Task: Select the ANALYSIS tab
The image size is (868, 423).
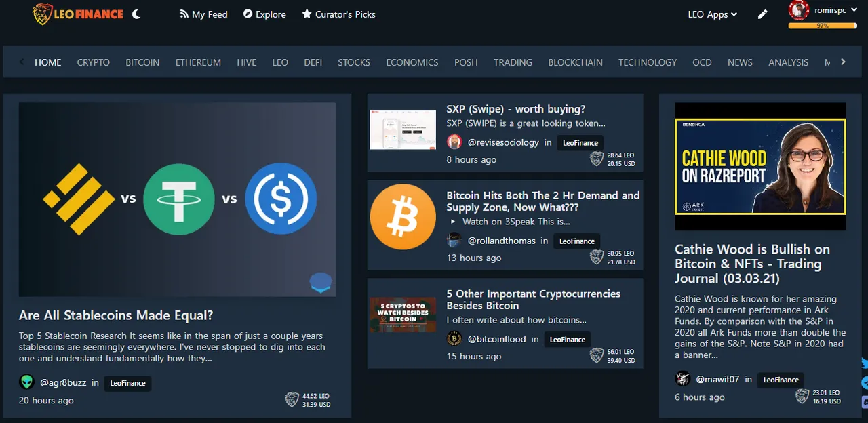Action: tap(788, 62)
